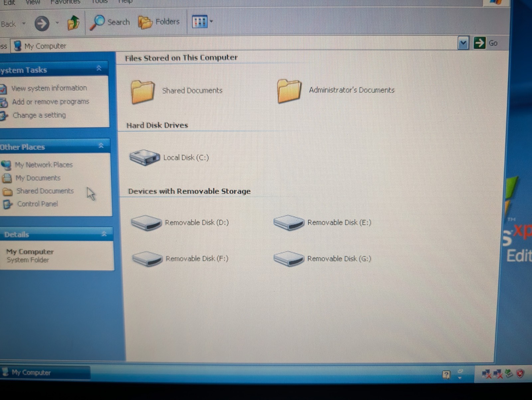Open the Search toolbar button
The height and width of the screenshot is (400, 532).
coord(110,23)
